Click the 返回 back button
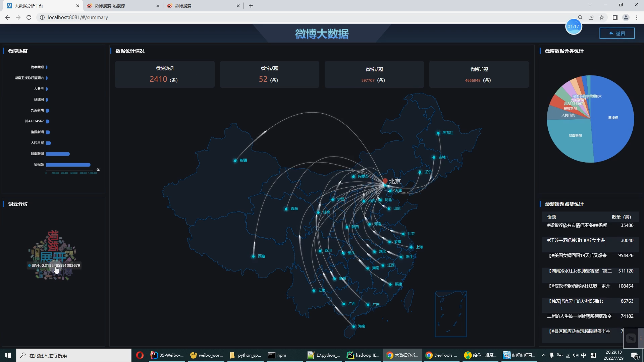This screenshot has height=362, width=644. pos(617,33)
